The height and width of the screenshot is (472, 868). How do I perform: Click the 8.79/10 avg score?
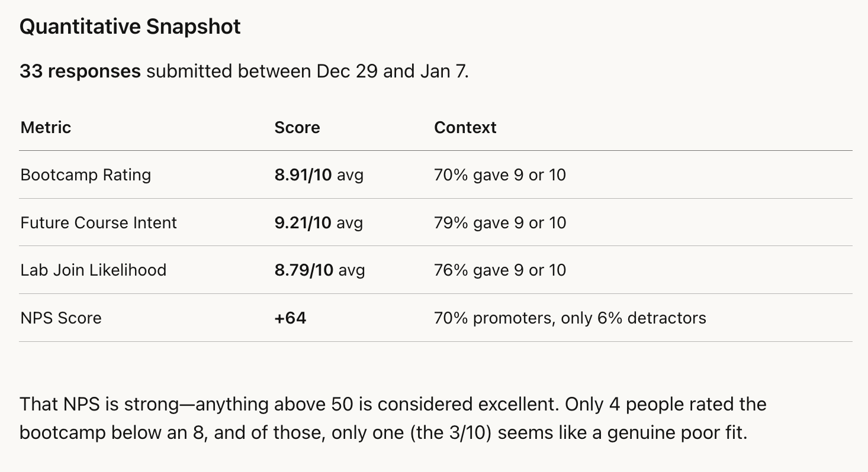coord(319,270)
